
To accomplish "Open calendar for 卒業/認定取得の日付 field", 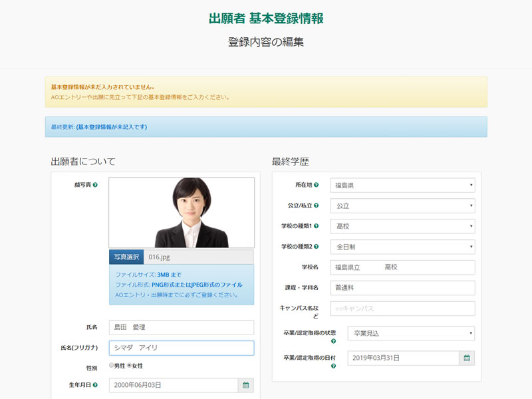I will (467, 358).
